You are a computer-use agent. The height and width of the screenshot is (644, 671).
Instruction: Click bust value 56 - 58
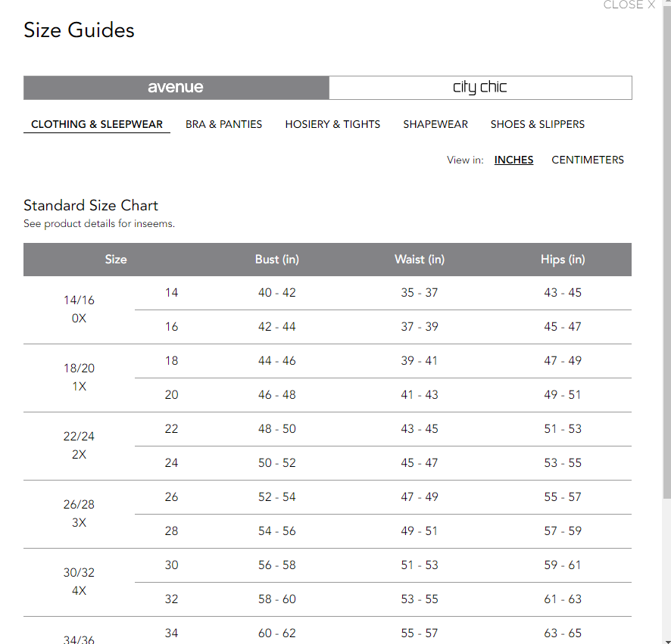coord(277,565)
